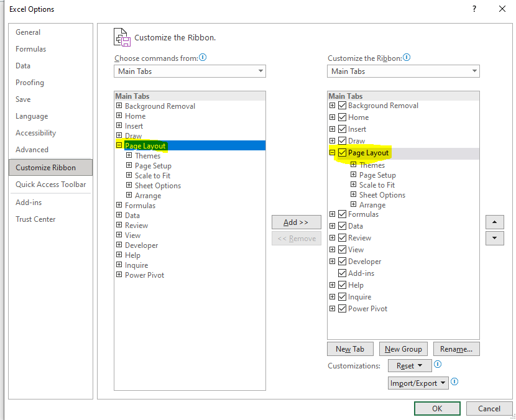Select Background Removal in left list
This screenshot has width=516, height=420.
[x=160, y=106]
